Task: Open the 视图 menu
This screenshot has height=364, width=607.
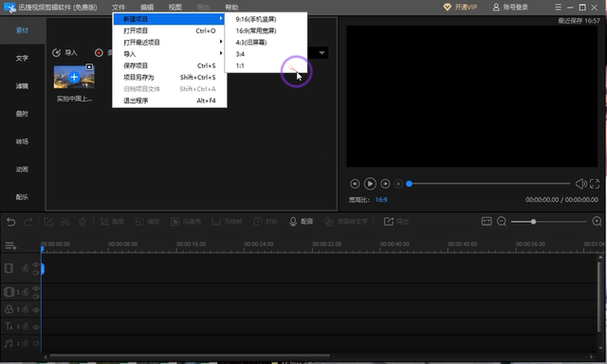Action: point(175,8)
